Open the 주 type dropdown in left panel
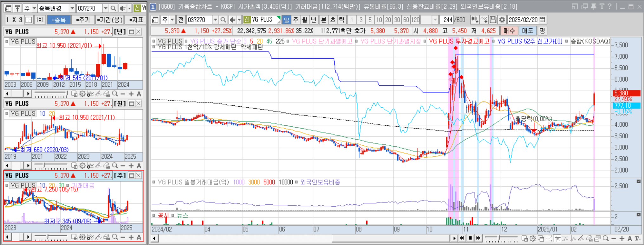644x245 pixels. point(34,8)
